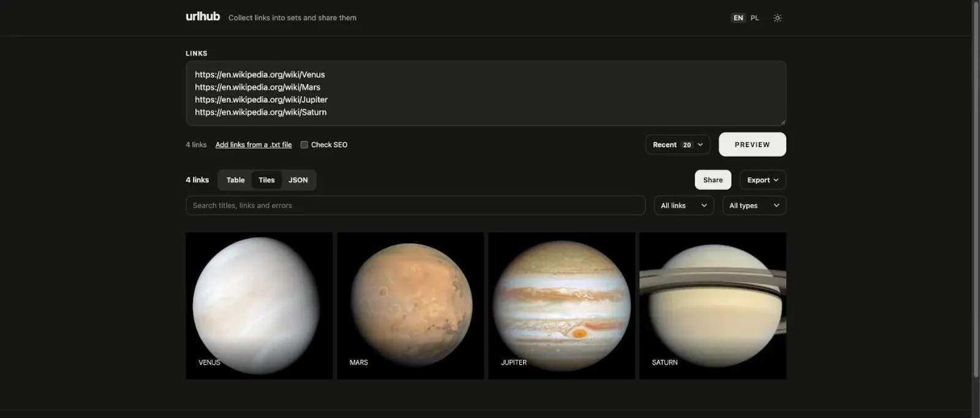This screenshot has width=980, height=418.
Task: Open the Venus tile
Action: tap(259, 305)
